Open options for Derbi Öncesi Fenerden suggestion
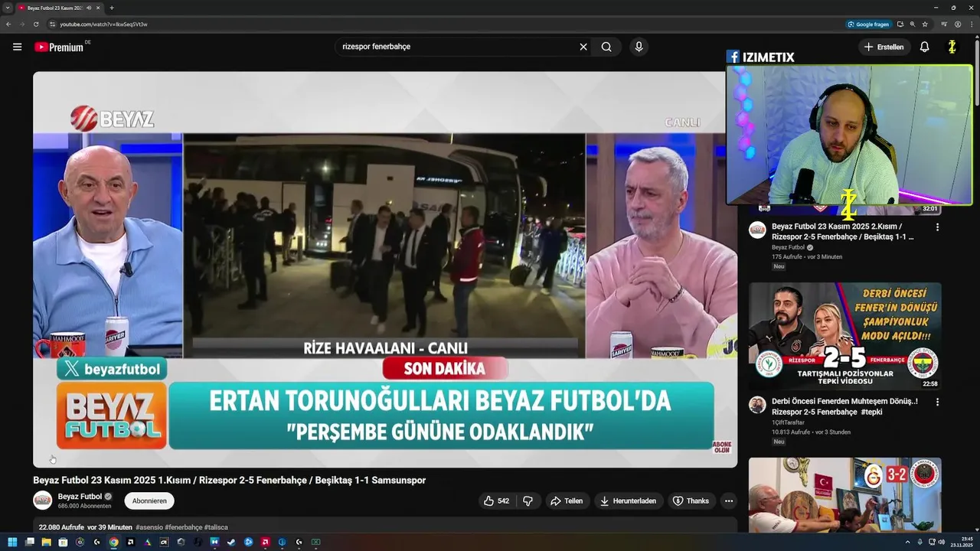Image resolution: width=980 pixels, height=551 pixels. pyautogui.click(x=937, y=401)
